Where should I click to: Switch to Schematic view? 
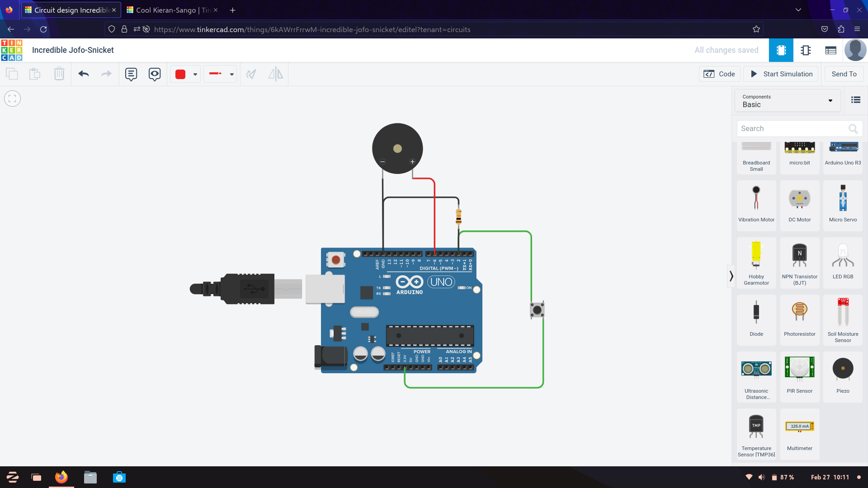pyautogui.click(x=806, y=50)
